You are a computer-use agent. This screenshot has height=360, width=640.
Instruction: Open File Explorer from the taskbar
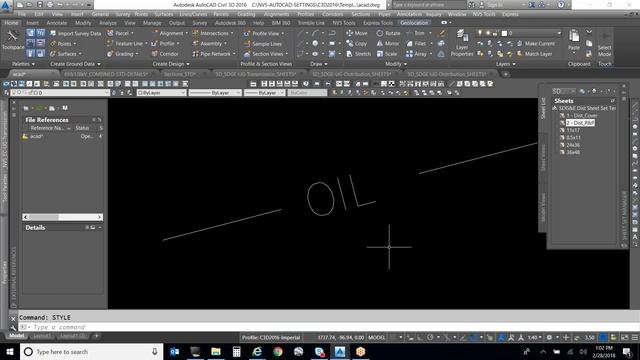[216, 352]
